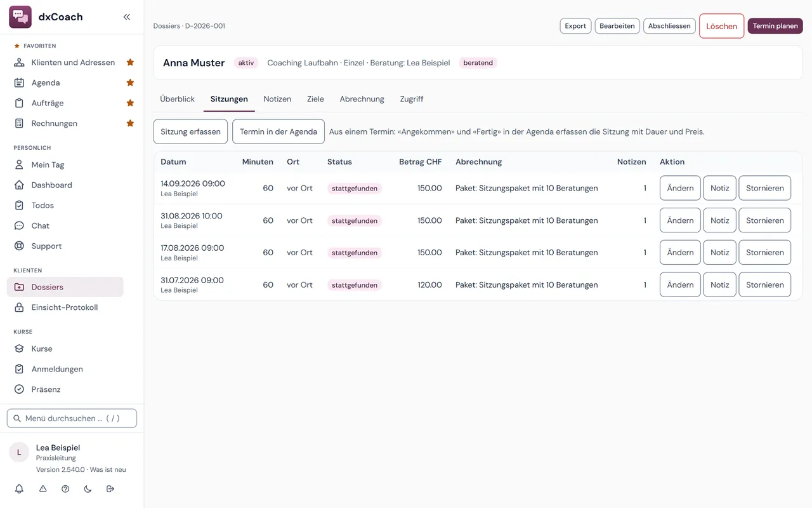Switch to the Notizen tab
This screenshot has height=508, width=812.
tap(277, 99)
